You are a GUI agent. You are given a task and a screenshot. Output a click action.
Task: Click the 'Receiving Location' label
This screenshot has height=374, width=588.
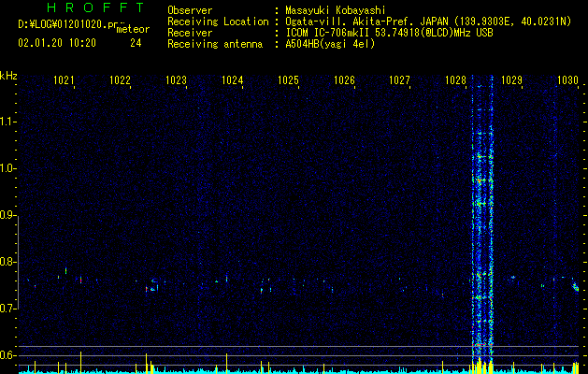218,22
